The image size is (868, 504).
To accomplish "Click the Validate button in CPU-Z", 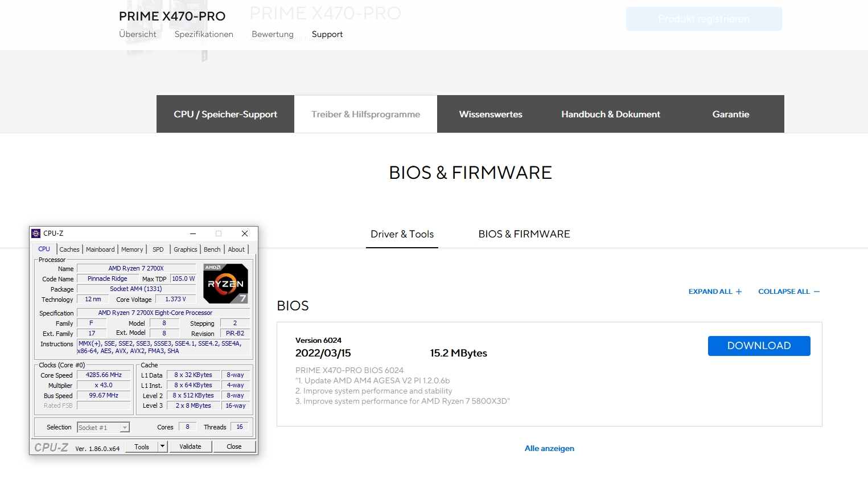I will [191, 446].
